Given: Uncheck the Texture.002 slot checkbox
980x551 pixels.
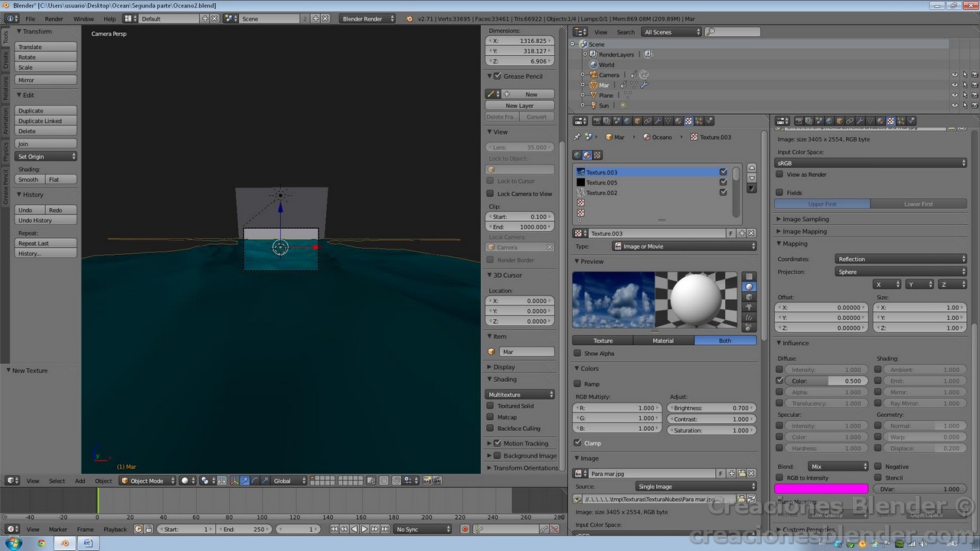Looking at the screenshot, I should 723,193.
